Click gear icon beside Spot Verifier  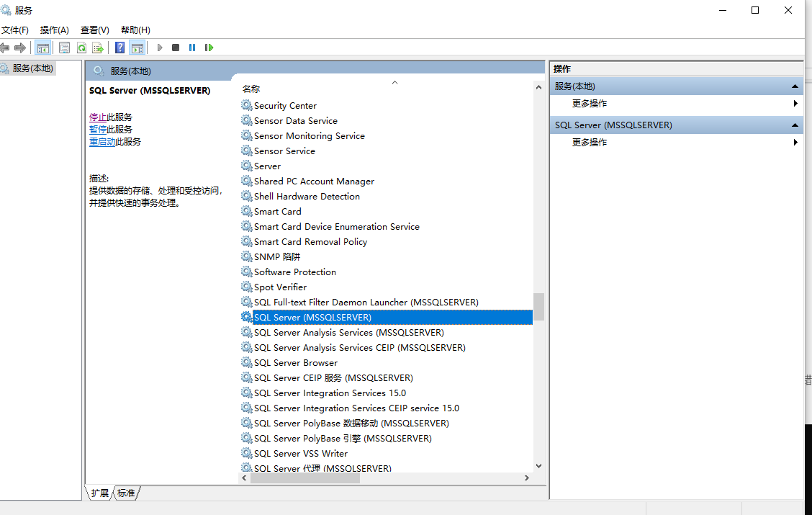click(x=246, y=287)
